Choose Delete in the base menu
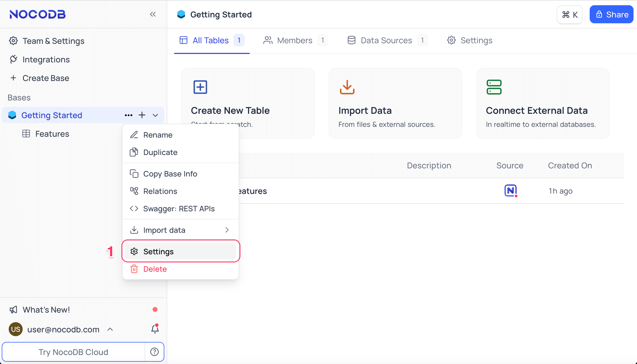637x364 pixels. click(x=155, y=269)
